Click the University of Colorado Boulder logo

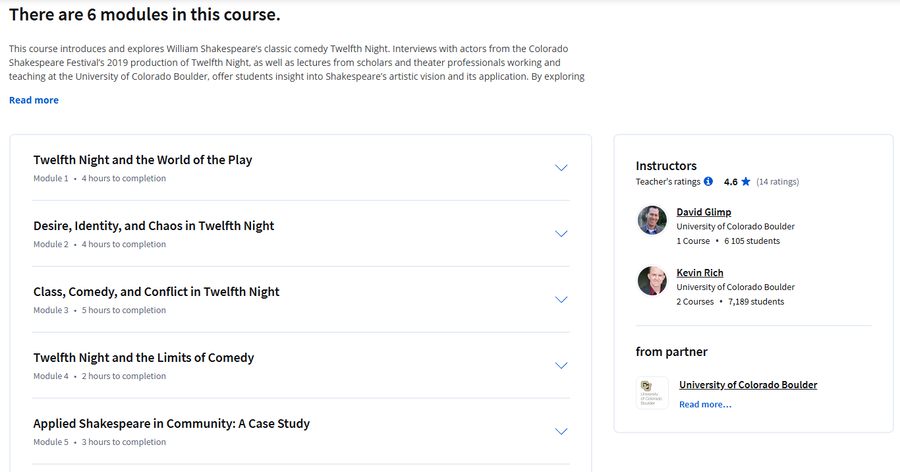(x=652, y=393)
